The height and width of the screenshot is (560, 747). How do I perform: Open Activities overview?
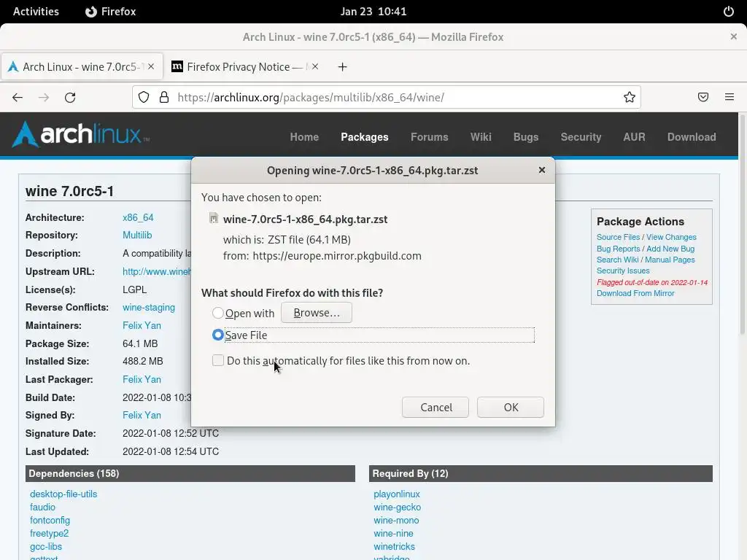click(36, 12)
